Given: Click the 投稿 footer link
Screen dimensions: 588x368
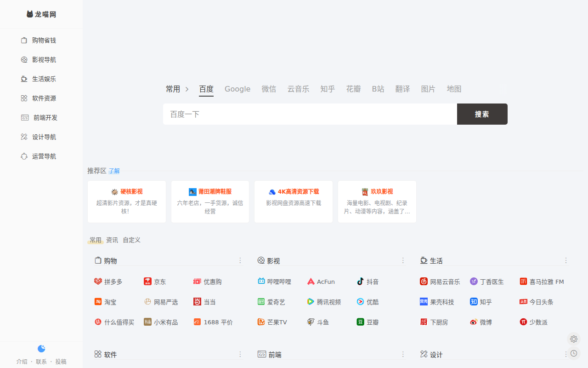Looking at the screenshot, I should [61, 362].
